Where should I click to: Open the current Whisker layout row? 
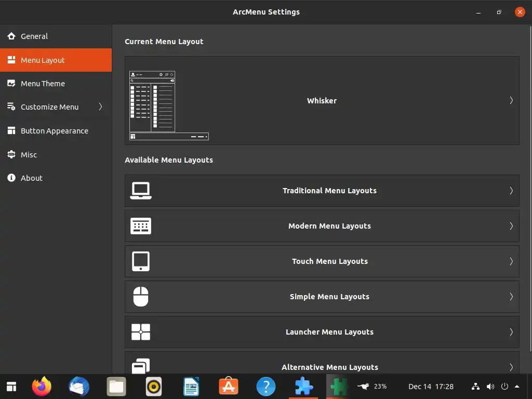point(322,100)
